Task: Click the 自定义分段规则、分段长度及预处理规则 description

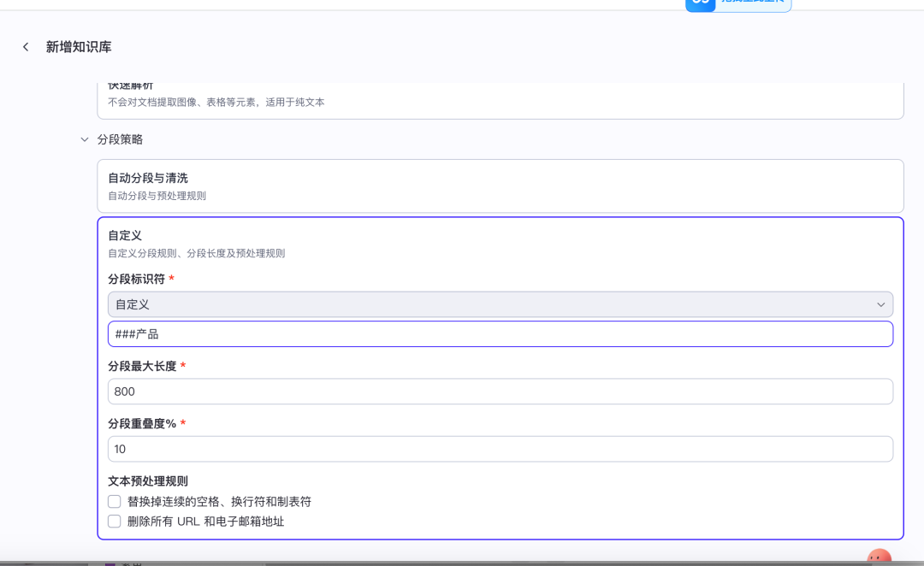Action: click(x=196, y=253)
